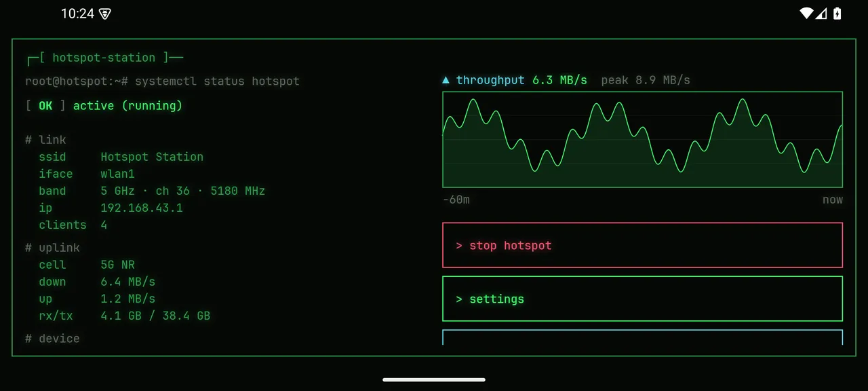868x391 pixels.
Task: Tap the active (running) status text
Action: (127, 106)
